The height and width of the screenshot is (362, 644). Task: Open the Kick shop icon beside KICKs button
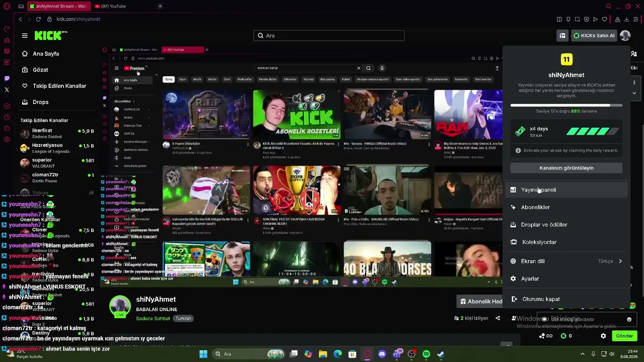click(x=562, y=36)
